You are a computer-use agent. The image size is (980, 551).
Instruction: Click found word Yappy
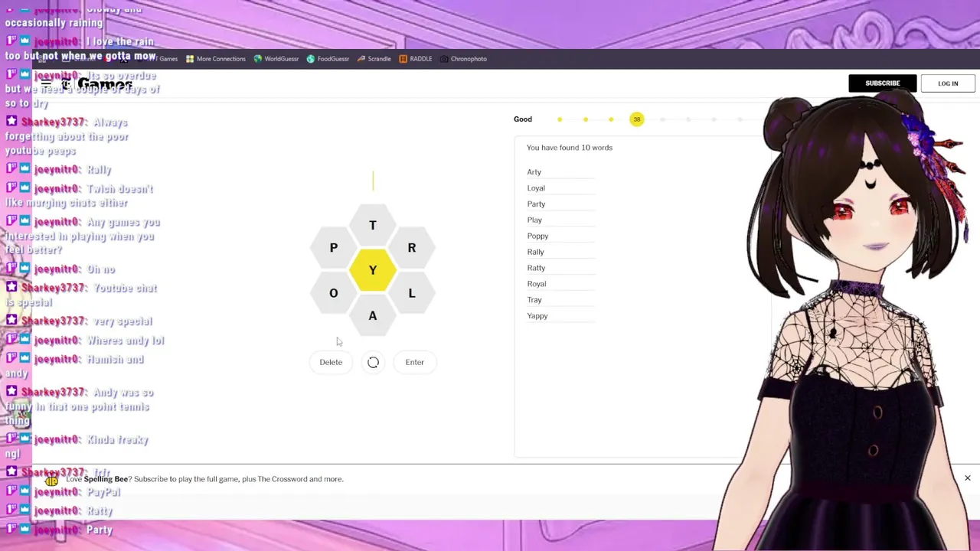pos(537,316)
